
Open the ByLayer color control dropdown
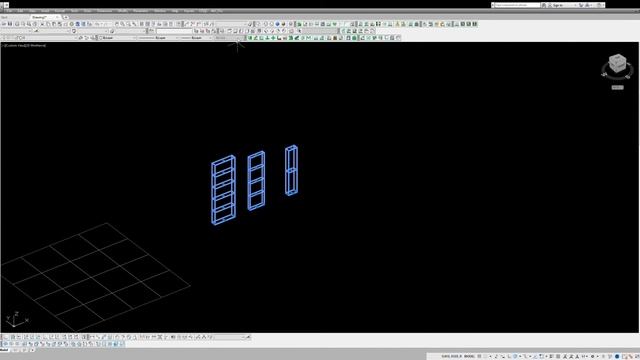[118, 38]
